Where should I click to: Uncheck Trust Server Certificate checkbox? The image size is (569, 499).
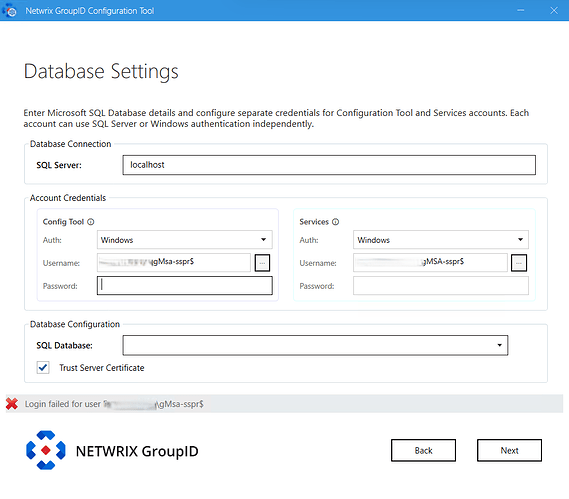(x=43, y=368)
